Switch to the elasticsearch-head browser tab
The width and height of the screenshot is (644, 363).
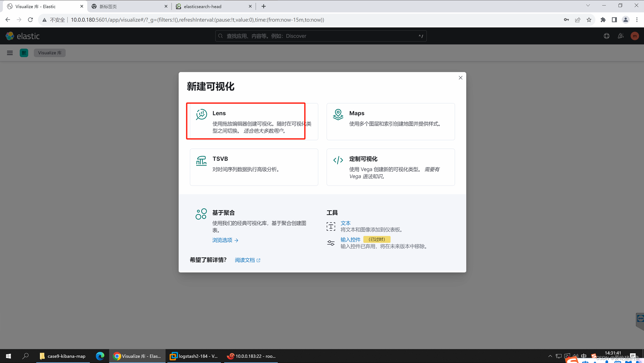click(x=214, y=6)
